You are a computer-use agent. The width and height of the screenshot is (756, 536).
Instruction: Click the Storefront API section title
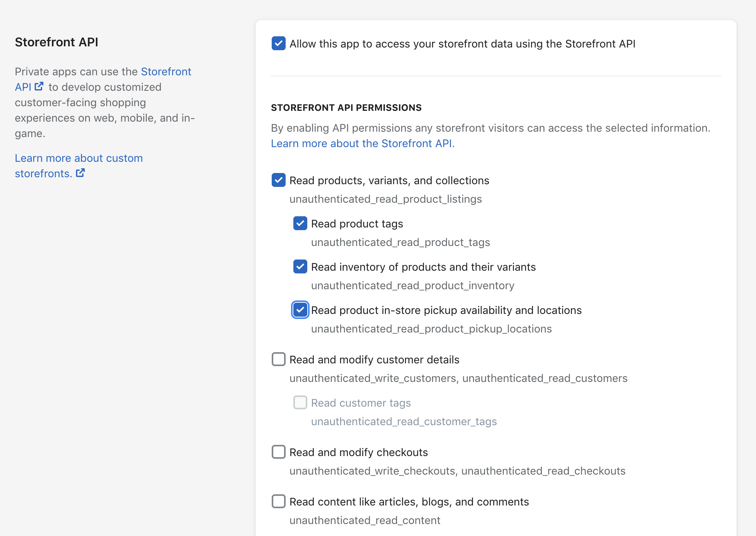(56, 42)
